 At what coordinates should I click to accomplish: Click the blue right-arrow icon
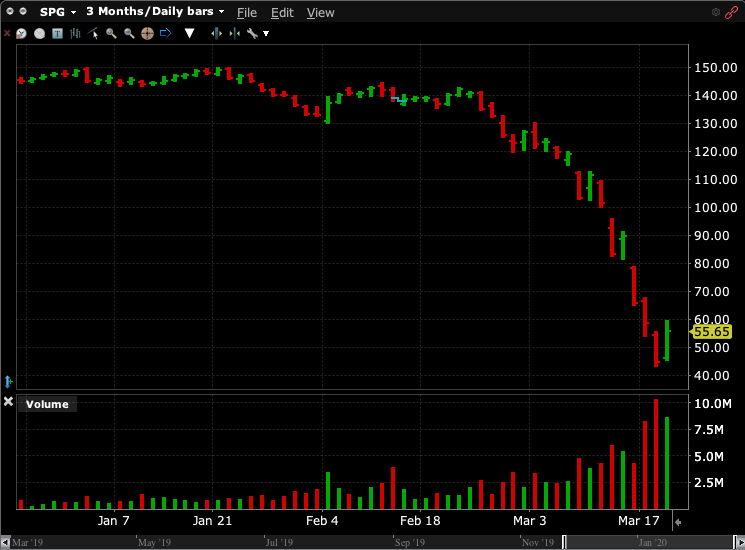click(165, 33)
